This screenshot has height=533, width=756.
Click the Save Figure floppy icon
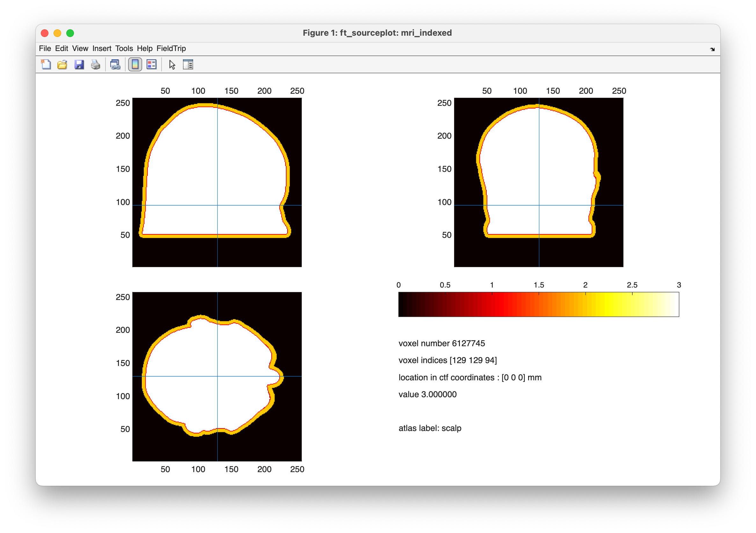point(79,64)
